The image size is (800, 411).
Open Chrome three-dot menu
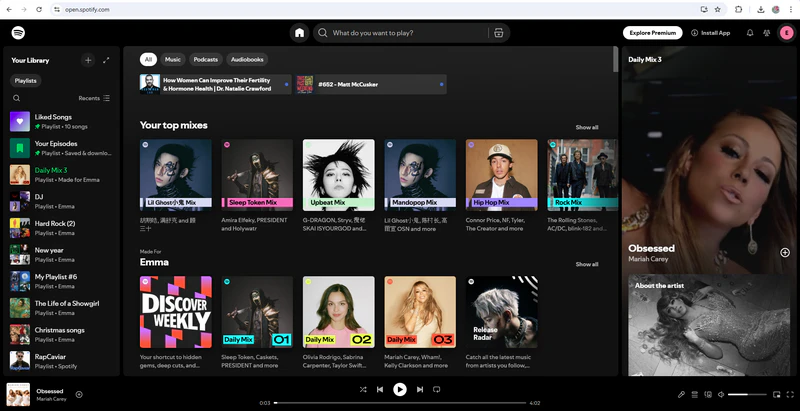(791, 9)
